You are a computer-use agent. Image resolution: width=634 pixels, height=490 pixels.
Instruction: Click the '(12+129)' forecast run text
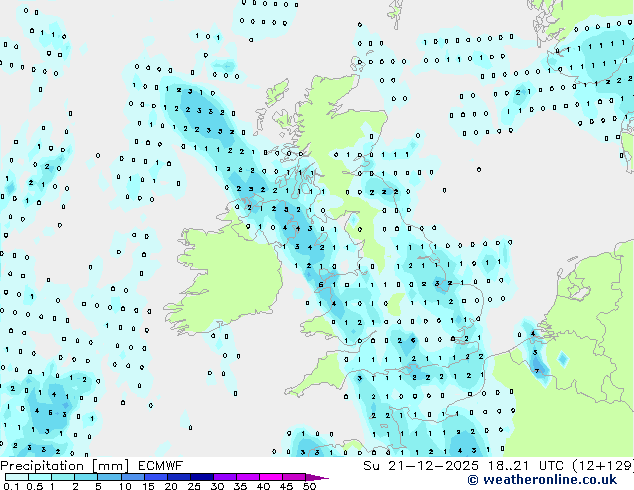click(x=603, y=466)
